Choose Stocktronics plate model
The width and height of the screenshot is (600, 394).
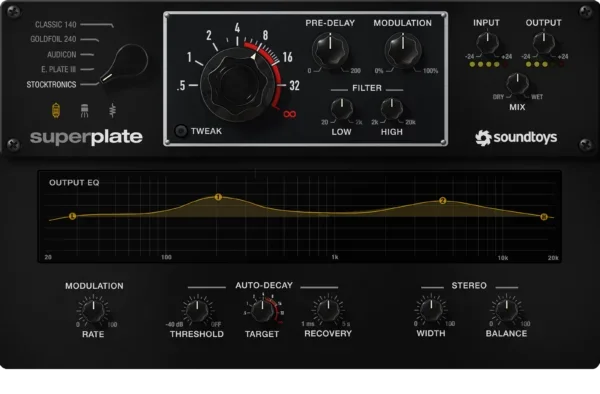pyautogui.click(x=51, y=85)
